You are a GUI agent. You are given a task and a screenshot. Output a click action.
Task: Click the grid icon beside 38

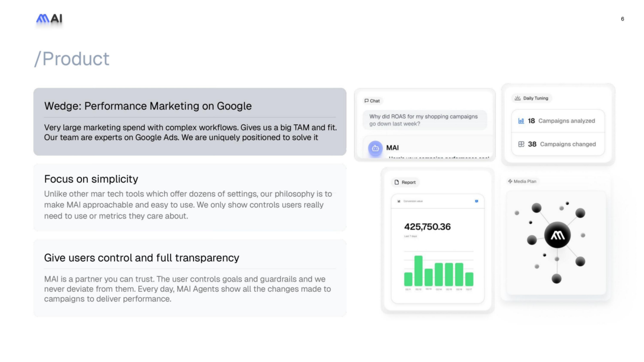point(521,144)
